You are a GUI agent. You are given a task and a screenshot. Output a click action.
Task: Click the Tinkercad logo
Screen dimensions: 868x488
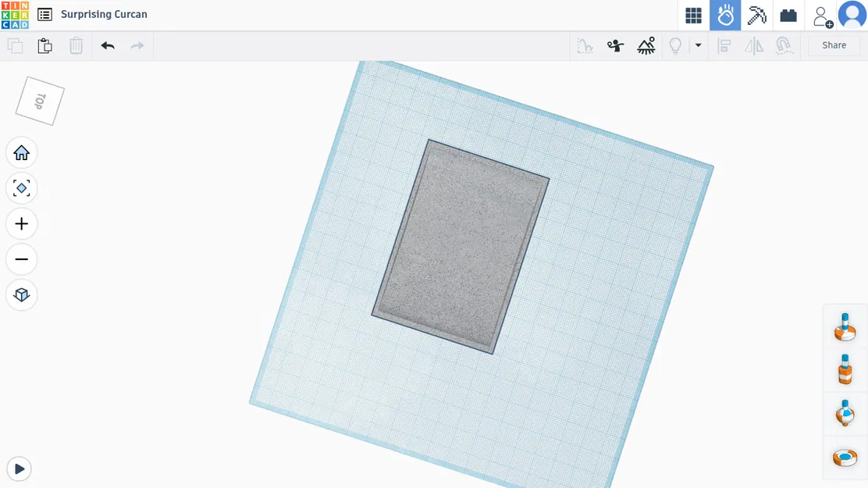(15, 15)
